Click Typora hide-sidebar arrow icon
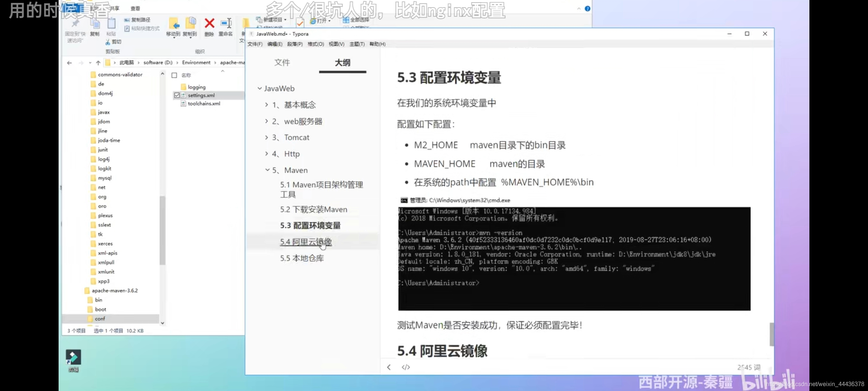This screenshot has width=868, height=391. [x=389, y=367]
